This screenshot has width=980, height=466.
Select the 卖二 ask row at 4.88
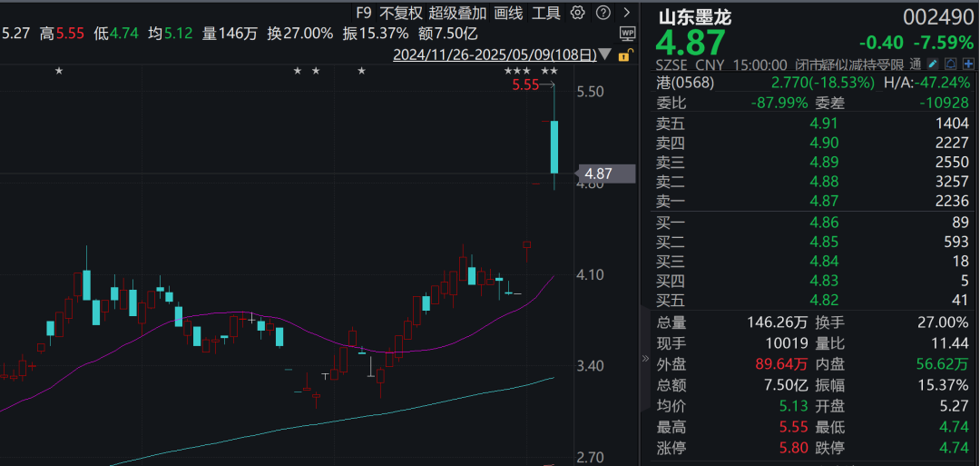coord(812,182)
